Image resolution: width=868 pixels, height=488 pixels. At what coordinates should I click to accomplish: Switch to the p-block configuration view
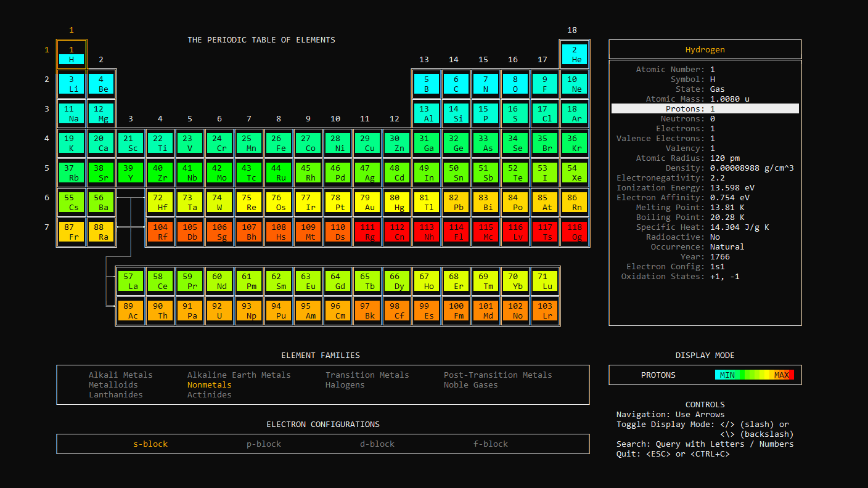tap(264, 444)
